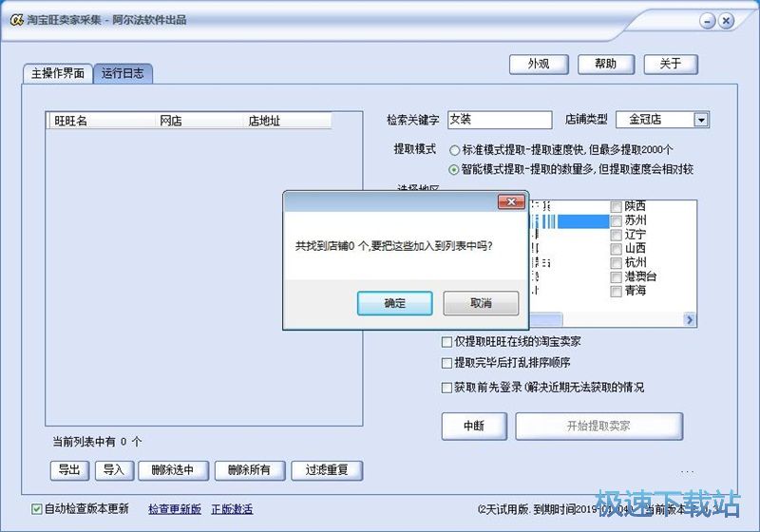Check the 辽宁 region checkbox
760x532 pixels.
tap(616, 235)
